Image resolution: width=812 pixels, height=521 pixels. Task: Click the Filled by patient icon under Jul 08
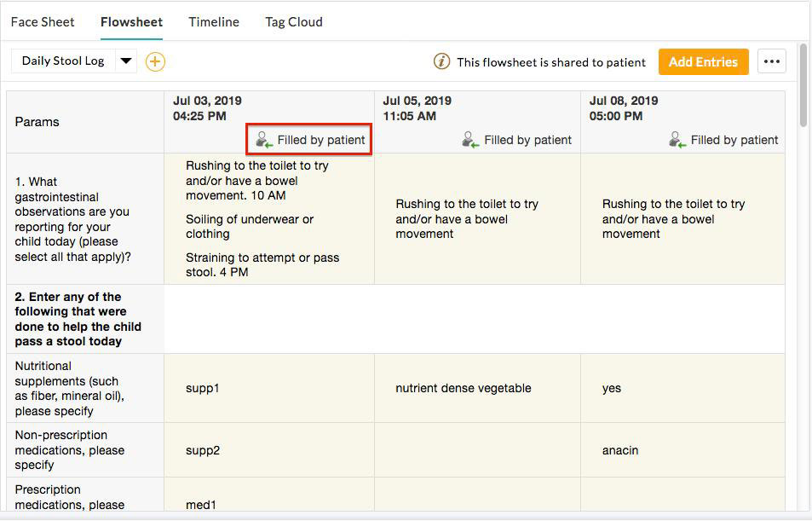676,137
